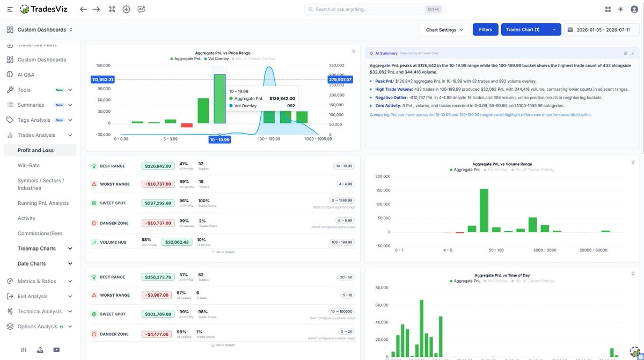Open the YouTube video icon at sidebar bottom
This screenshot has width=644, height=360.
pos(56,350)
